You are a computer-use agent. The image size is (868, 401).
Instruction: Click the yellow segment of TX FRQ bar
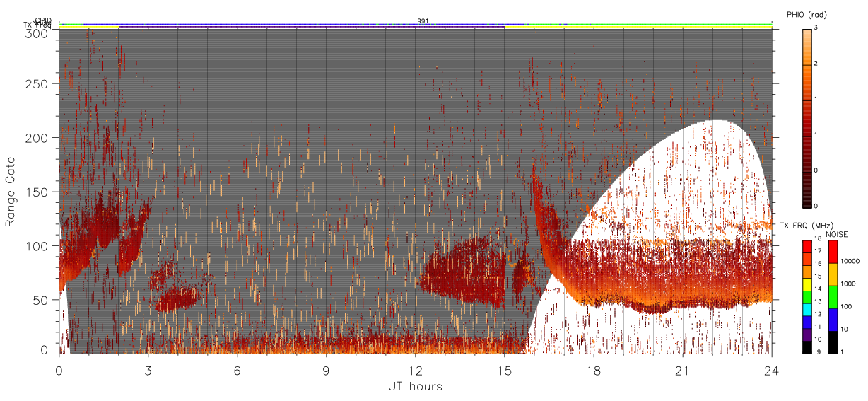tap(807, 284)
